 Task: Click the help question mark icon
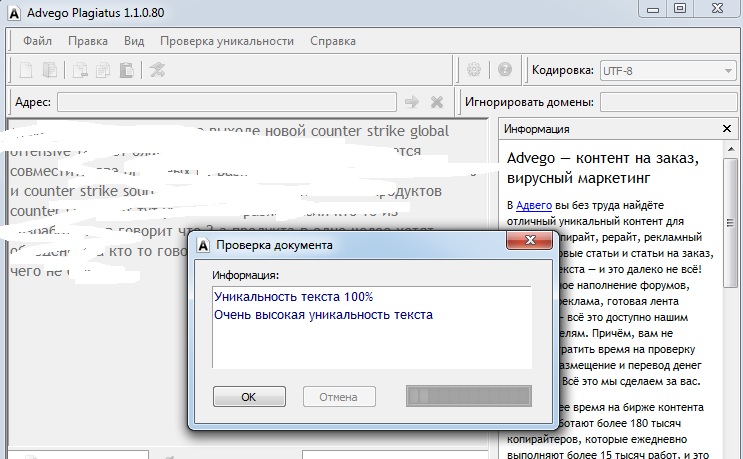pyautogui.click(x=505, y=70)
